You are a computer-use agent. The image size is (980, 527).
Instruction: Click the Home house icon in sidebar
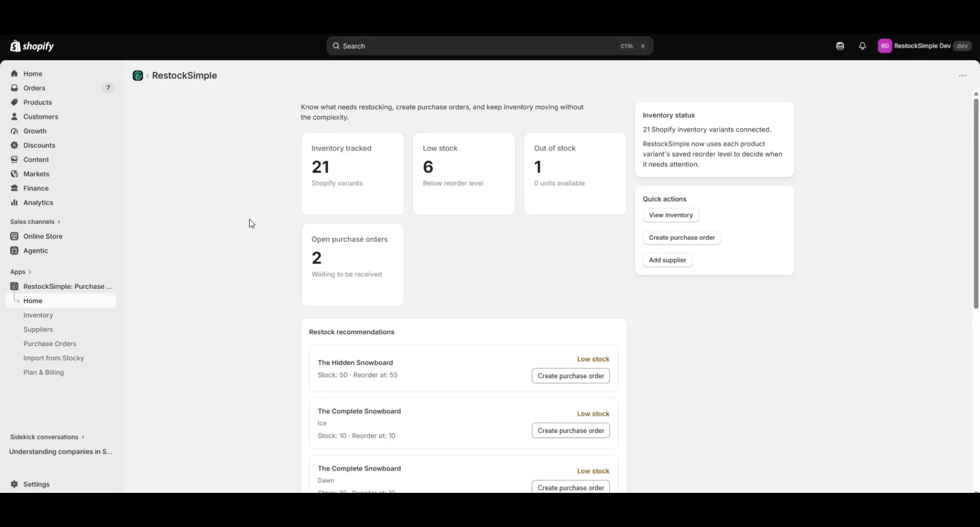point(14,74)
